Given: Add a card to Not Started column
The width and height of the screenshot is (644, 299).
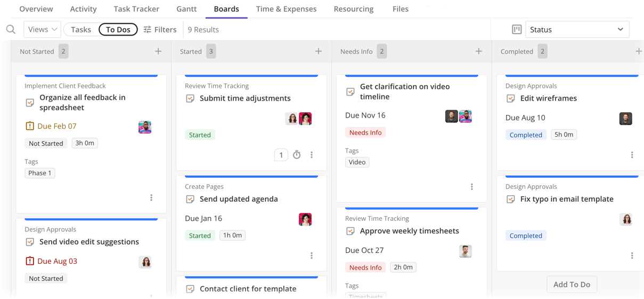Looking at the screenshot, I should [x=158, y=52].
